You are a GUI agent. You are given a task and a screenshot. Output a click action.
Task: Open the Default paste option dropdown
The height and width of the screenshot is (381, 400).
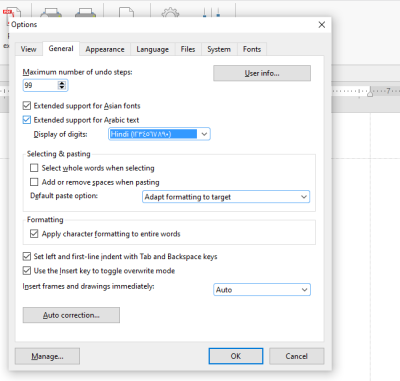pos(226,197)
